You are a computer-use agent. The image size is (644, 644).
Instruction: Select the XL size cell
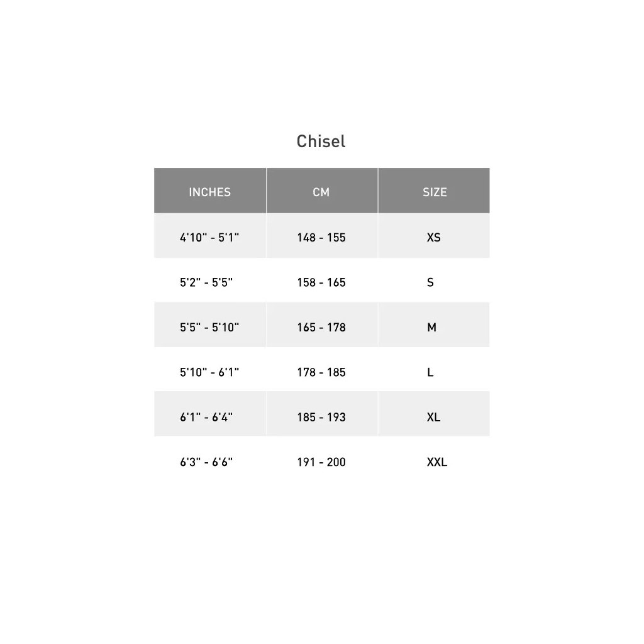tap(433, 417)
